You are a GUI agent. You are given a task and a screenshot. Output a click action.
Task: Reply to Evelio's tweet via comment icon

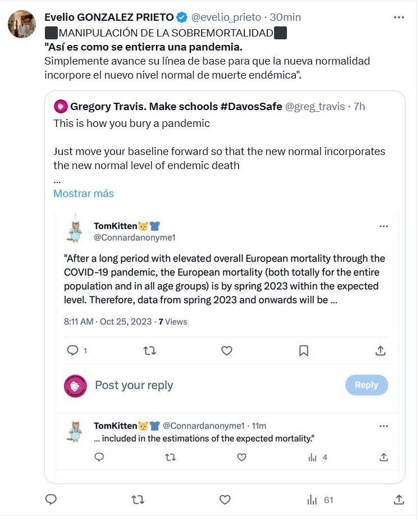[51, 499]
